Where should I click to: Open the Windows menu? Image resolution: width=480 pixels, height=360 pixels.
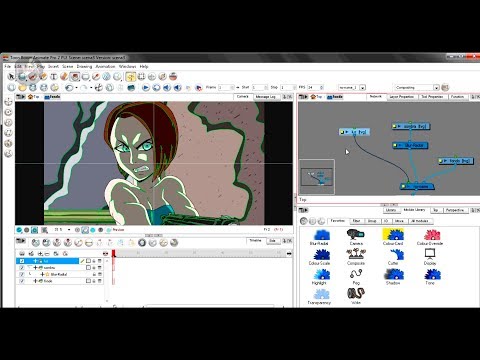click(128, 66)
